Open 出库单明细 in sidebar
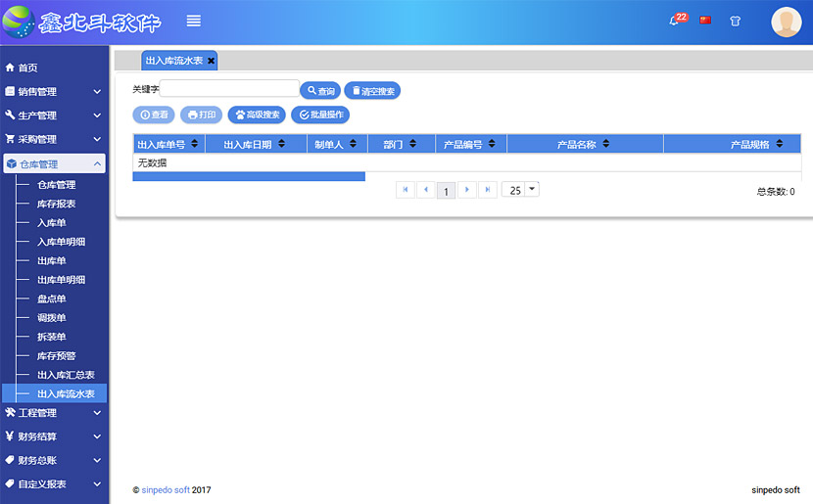Image resolution: width=813 pixels, height=504 pixels. [61, 280]
